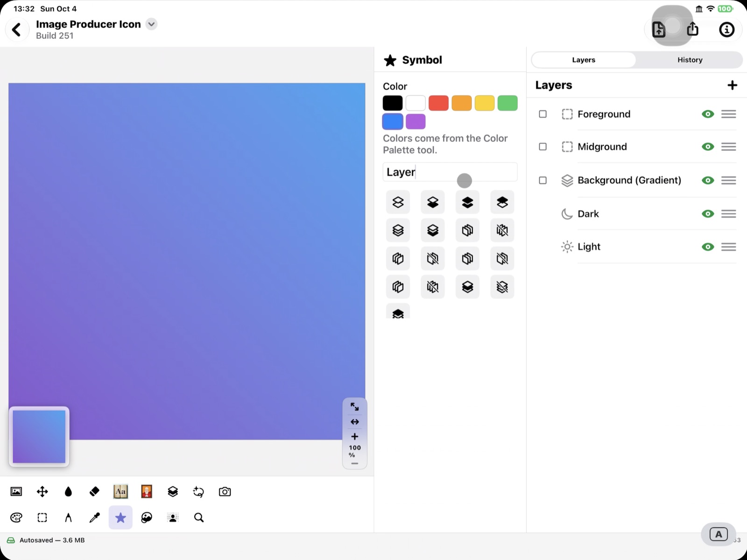Screen dimensions: 747x560
Task: Click the active star Symbol tool
Action: tap(120, 517)
